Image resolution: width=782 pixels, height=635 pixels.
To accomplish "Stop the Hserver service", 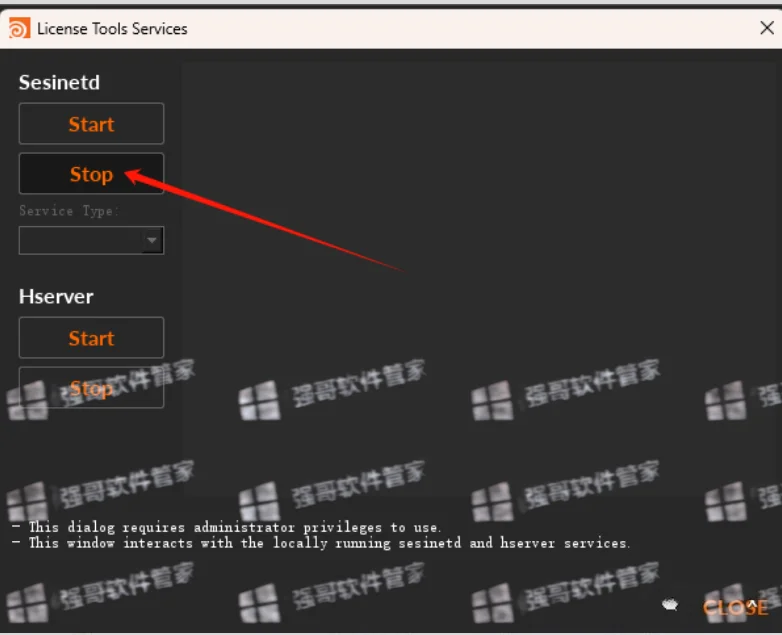I will pos(91,388).
